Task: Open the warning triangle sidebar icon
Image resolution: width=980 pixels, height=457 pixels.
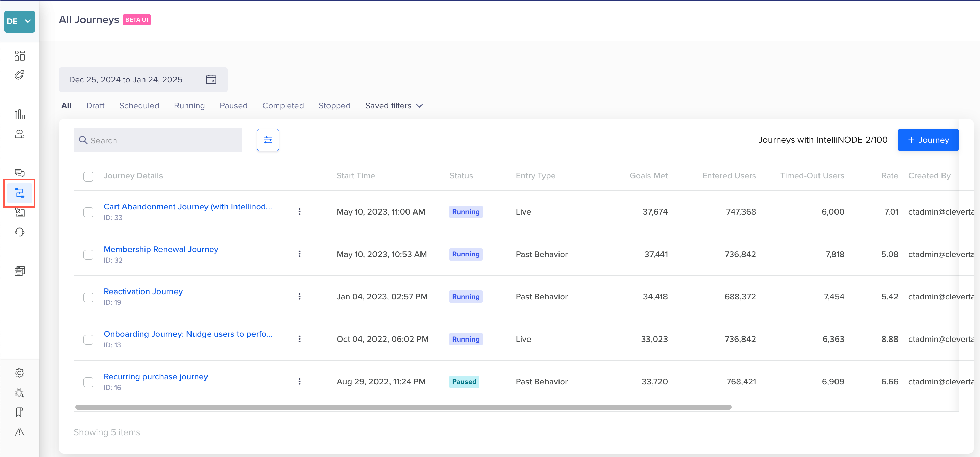Action: point(19,432)
